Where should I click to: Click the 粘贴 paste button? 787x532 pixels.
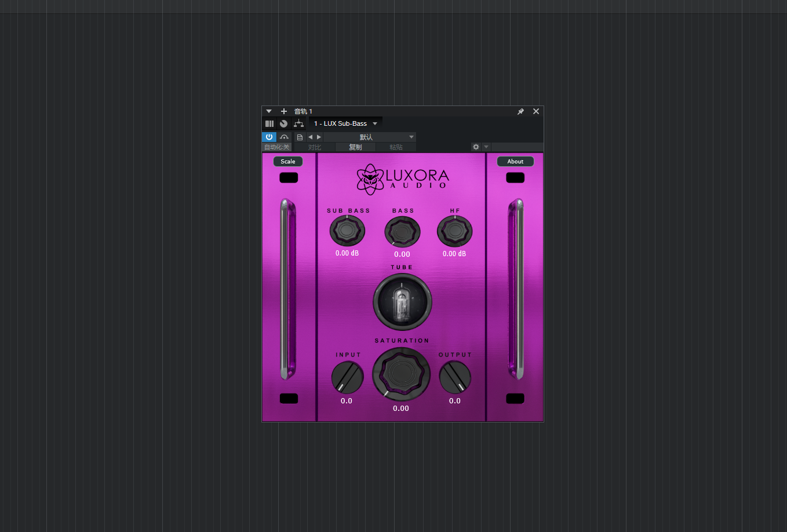pyautogui.click(x=396, y=147)
